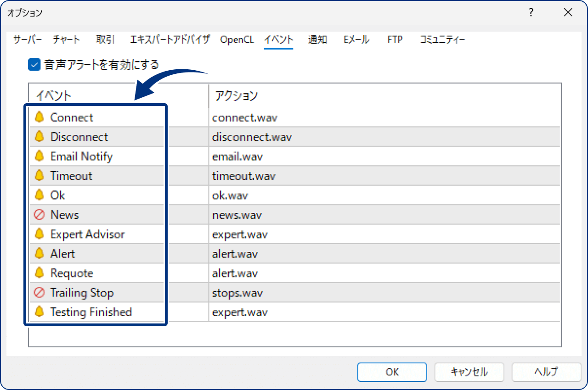This screenshot has width=588, height=390.
Task: Click the stops.wav action cell
Action: coord(385,293)
